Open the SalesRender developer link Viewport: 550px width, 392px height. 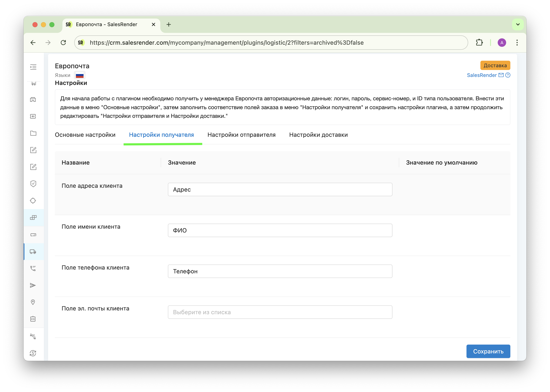point(481,75)
